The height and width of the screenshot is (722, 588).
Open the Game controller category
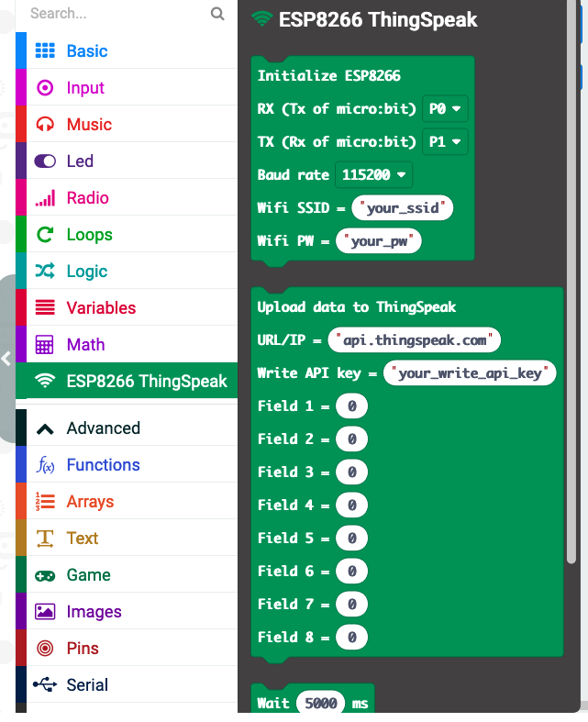tap(45, 575)
